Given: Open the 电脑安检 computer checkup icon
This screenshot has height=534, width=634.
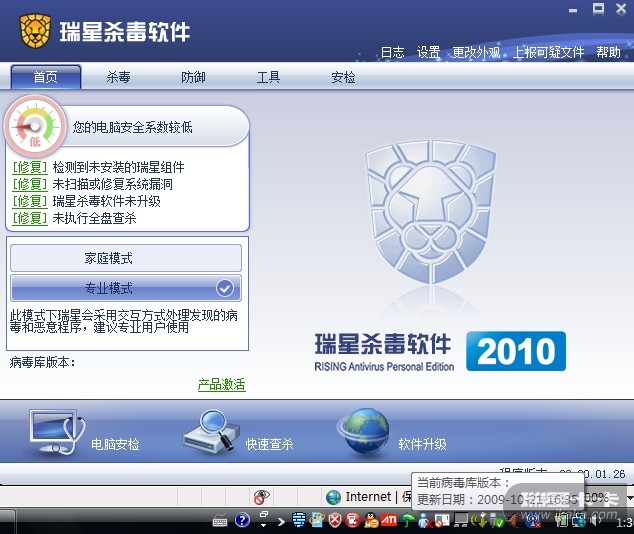Looking at the screenshot, I should click(x=57, y=433).
